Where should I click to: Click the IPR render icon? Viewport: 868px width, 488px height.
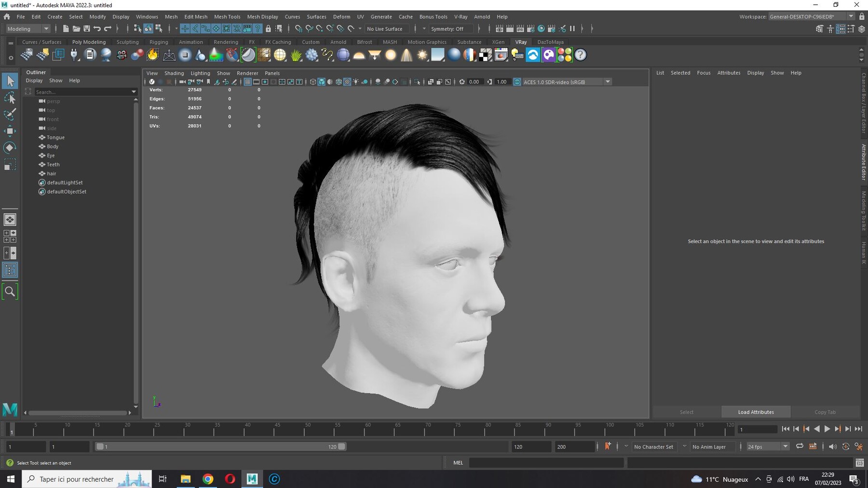click(x=520, y=29)
